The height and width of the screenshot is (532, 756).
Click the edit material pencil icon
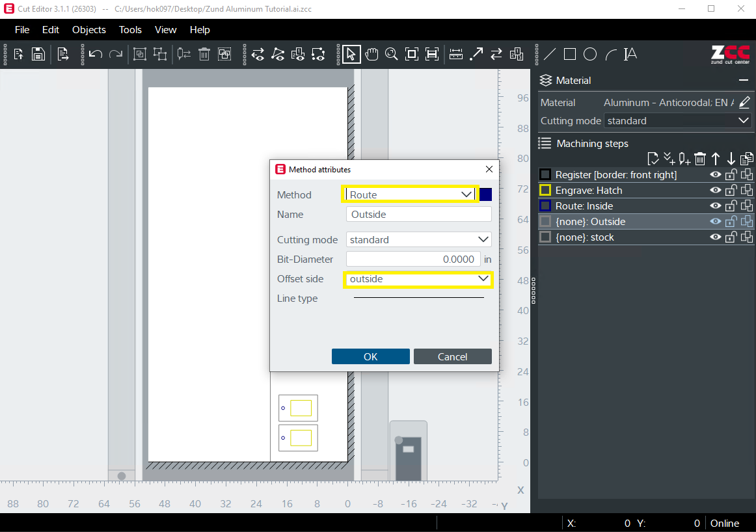pos(745,103)
